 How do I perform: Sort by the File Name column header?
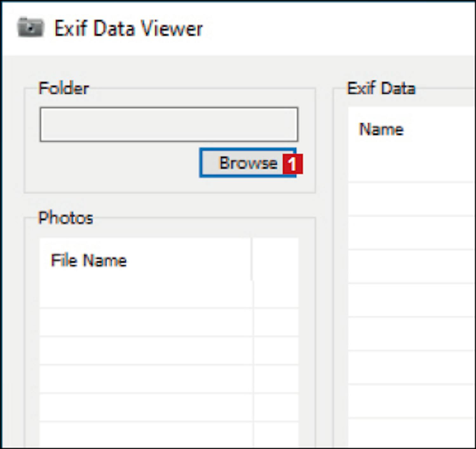[89, 260]
